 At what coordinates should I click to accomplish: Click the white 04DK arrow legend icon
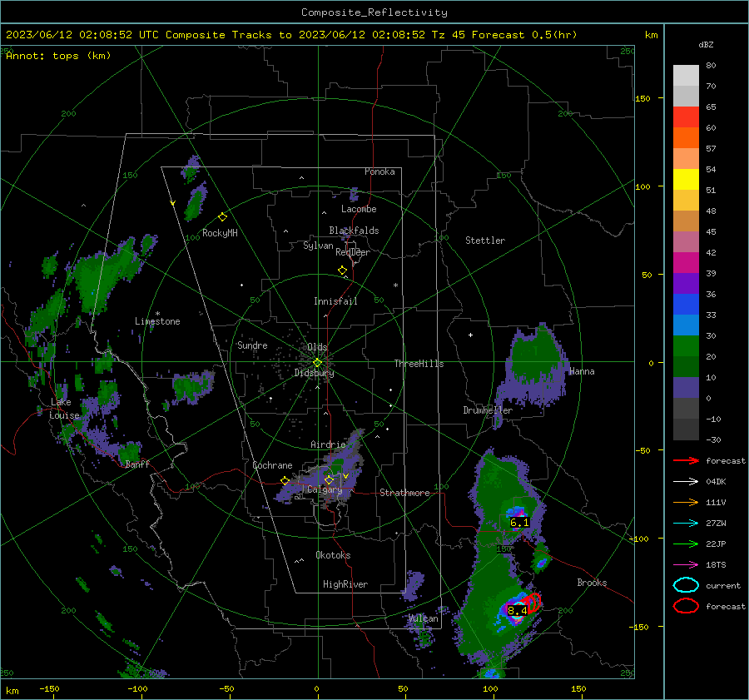tap(686, 482)
